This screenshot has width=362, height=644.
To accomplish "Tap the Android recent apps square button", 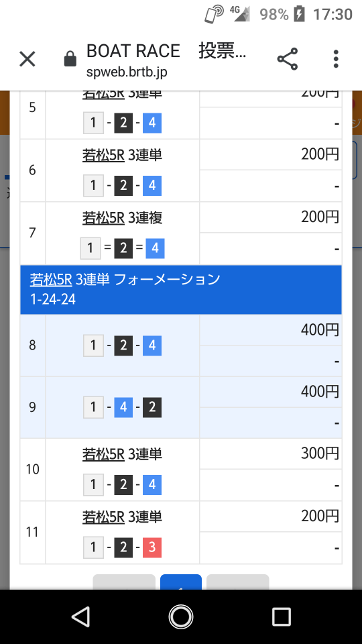I will (282, 616).
